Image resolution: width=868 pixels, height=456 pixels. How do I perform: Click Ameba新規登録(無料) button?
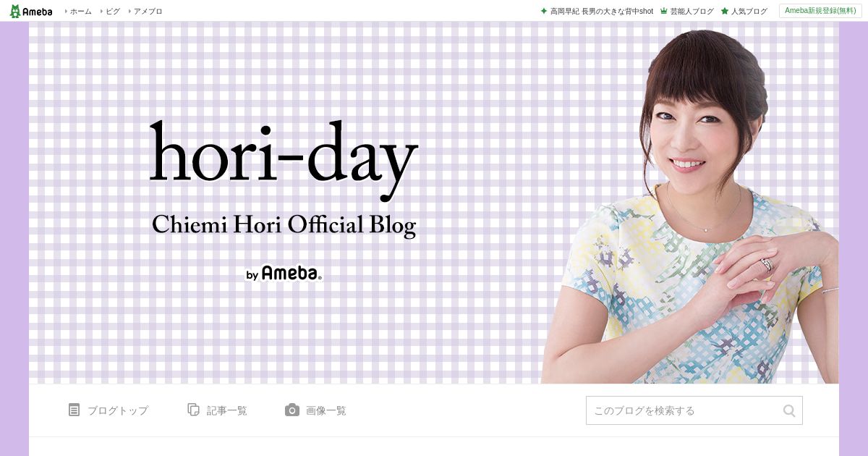[820, 11]
